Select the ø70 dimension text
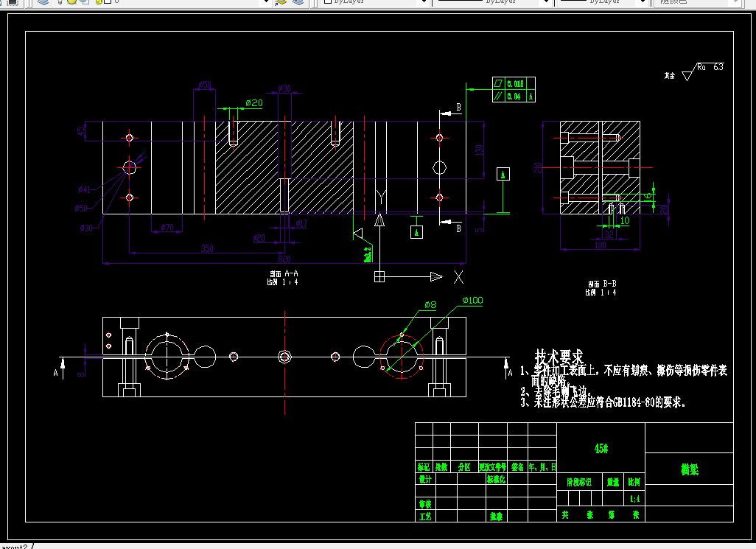 coord(167,227)
